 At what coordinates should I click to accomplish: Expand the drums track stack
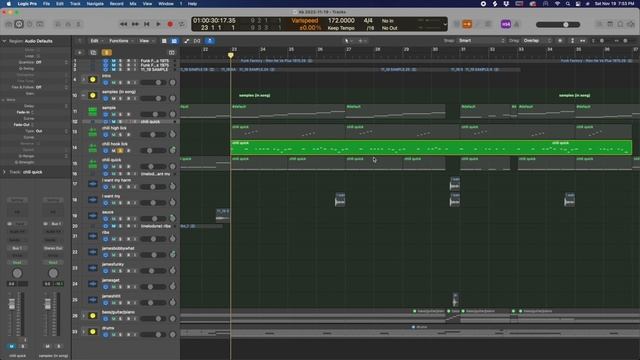84,331
